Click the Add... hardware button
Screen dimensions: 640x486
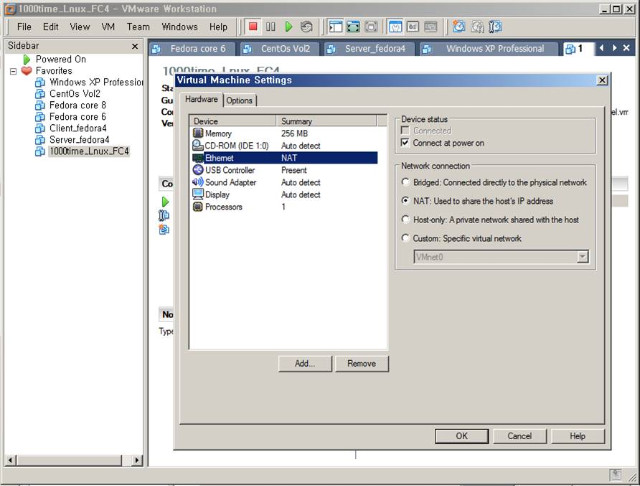pyautogui.click(x=305, y=364)
